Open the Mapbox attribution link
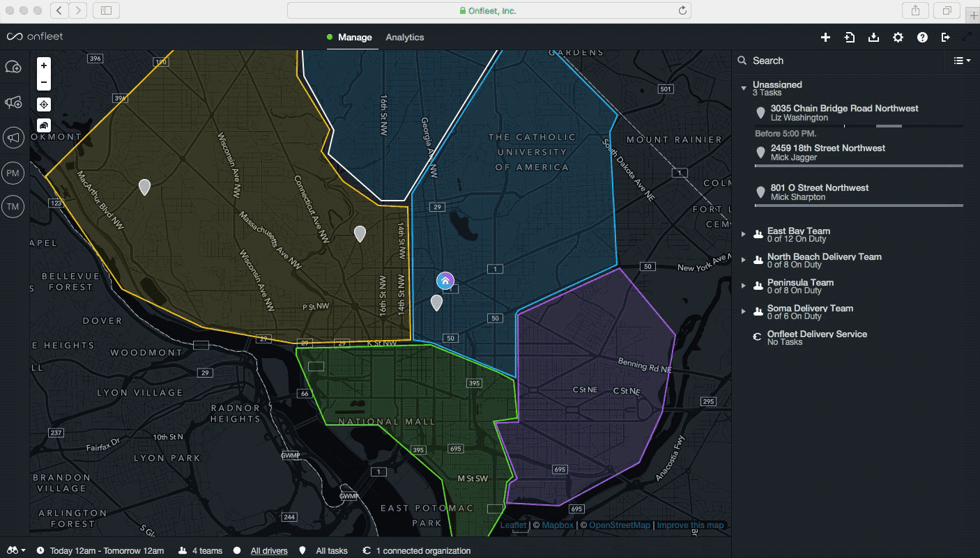 click(x=557, y=525)
